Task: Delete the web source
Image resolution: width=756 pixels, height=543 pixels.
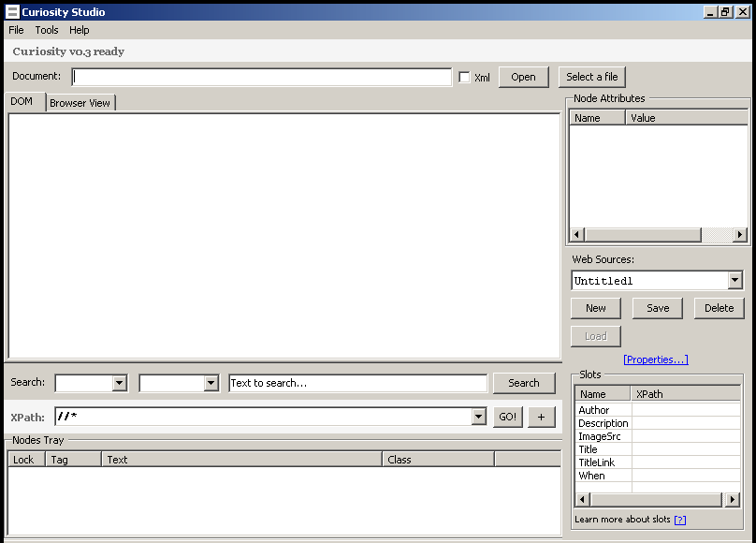Action: point(719,308)
